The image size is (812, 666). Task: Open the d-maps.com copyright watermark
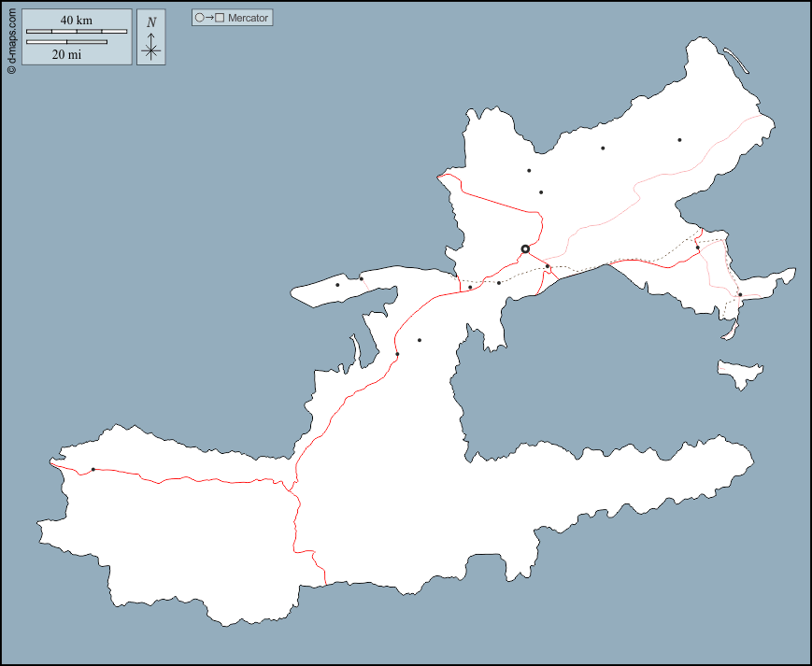pos(10,37)
